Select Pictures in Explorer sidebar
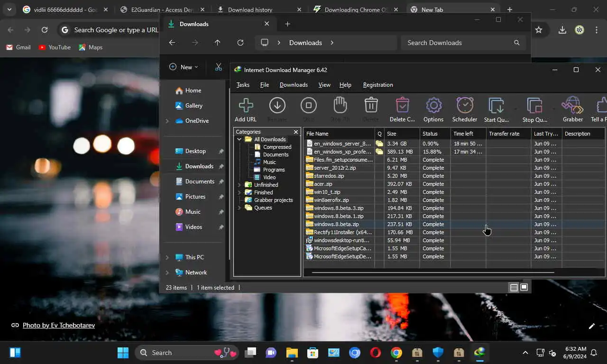The image size is (607, 364). [x=195, y=197]
